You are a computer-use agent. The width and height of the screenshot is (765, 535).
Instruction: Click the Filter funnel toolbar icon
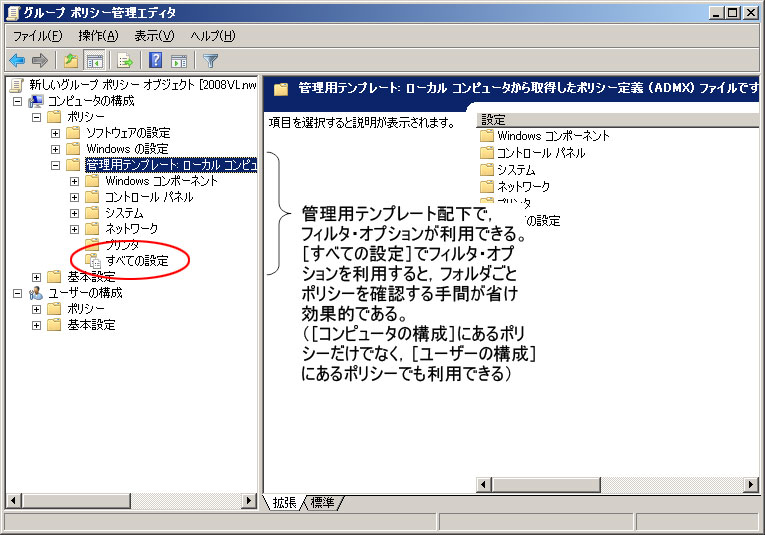[210, 61]
